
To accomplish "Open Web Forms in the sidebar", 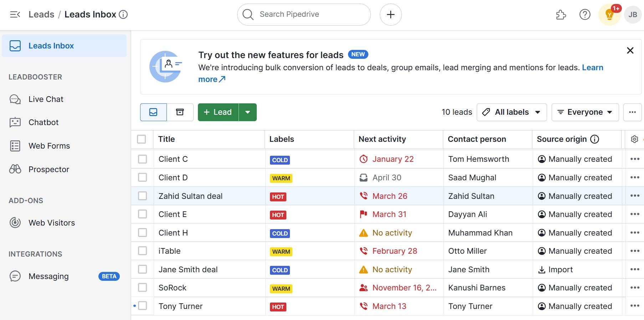I will point(49,146).
